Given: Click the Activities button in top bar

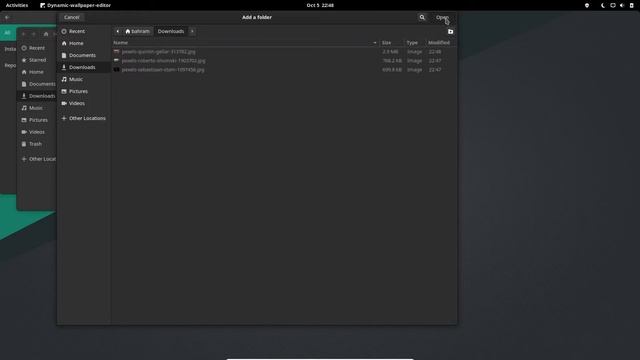Looking at the screenshot, I should click(17, 5).
